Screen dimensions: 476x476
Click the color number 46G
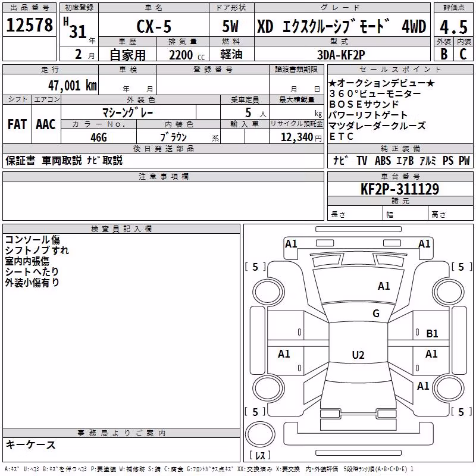99,137
